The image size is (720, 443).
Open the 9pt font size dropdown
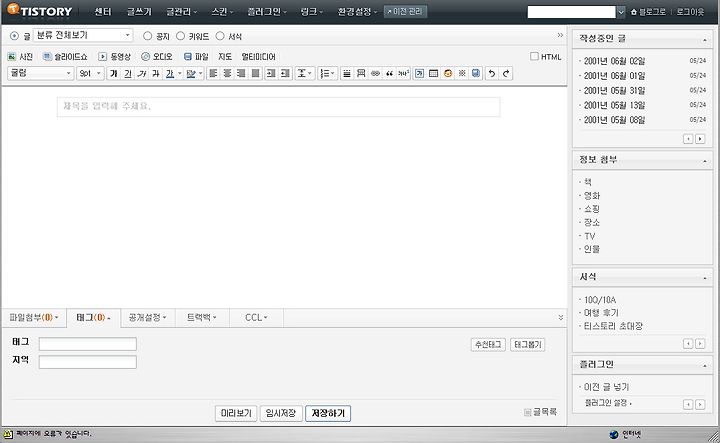click(90, 73)
